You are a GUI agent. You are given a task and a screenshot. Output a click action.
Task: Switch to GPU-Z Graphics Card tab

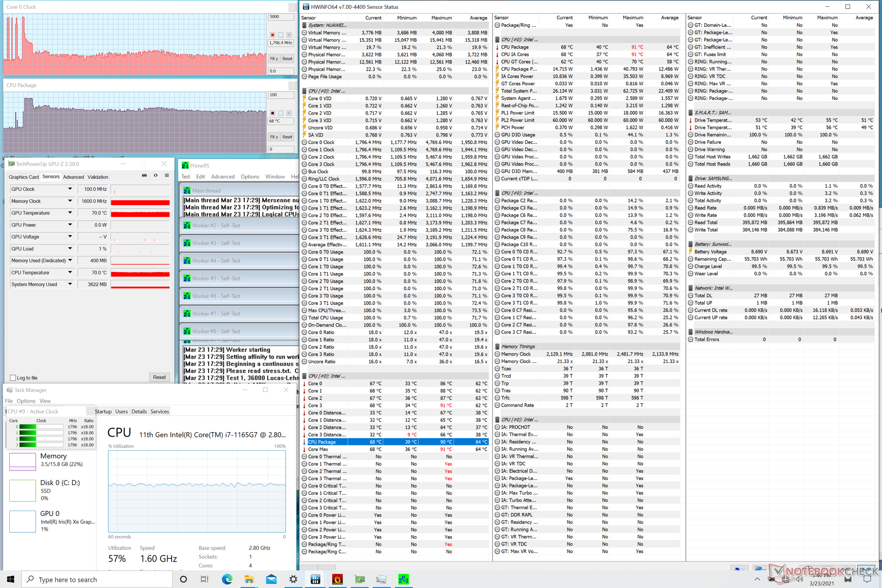pyautogui.click(x=24, y=177)
